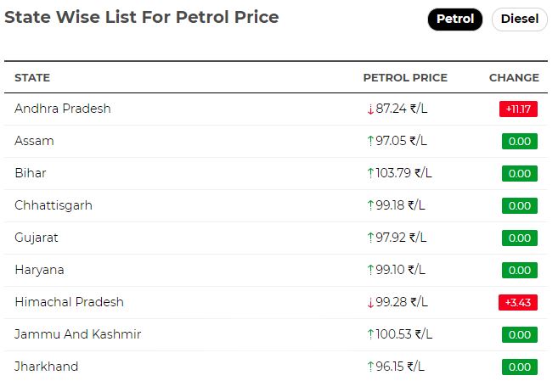The image size is (558, 392).
Task: Click the CHANGE column header
Action: pyautogui.click(x=514, y=78)
